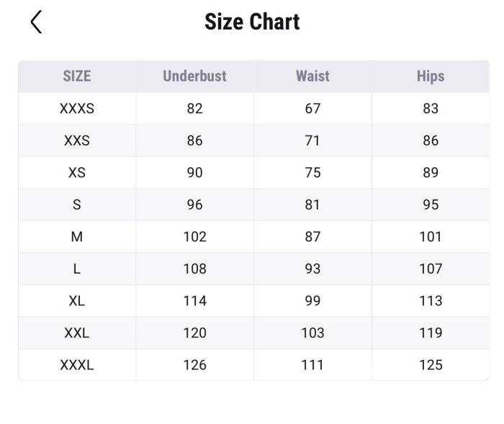Select the M size row label
Viewport: 504px width, 424px height.
pos(77,237)
